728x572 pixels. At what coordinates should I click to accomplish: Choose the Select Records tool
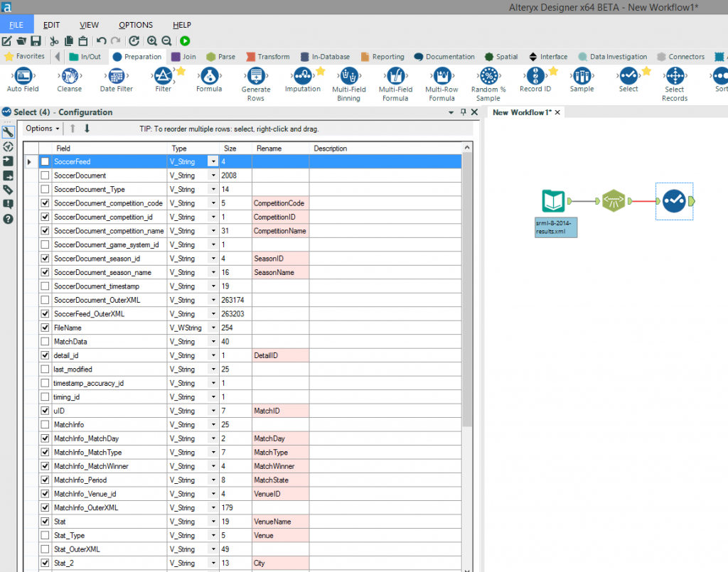tap(675, 84)
